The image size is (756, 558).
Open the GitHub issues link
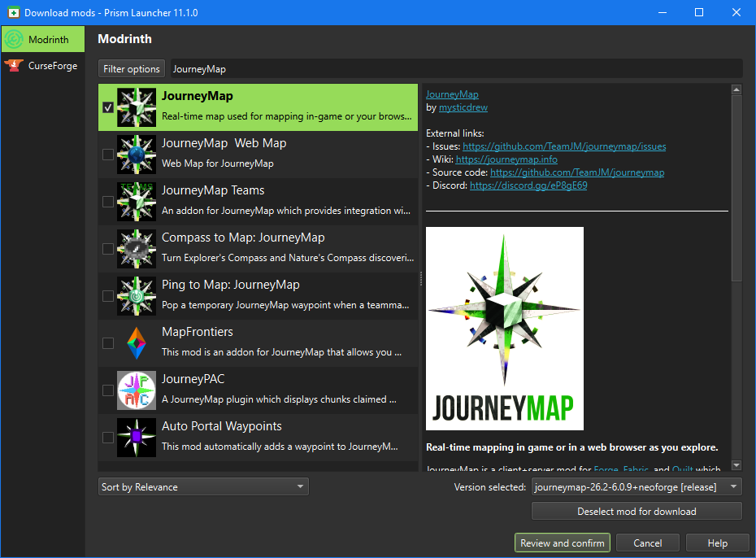click(x=564, y=146)
